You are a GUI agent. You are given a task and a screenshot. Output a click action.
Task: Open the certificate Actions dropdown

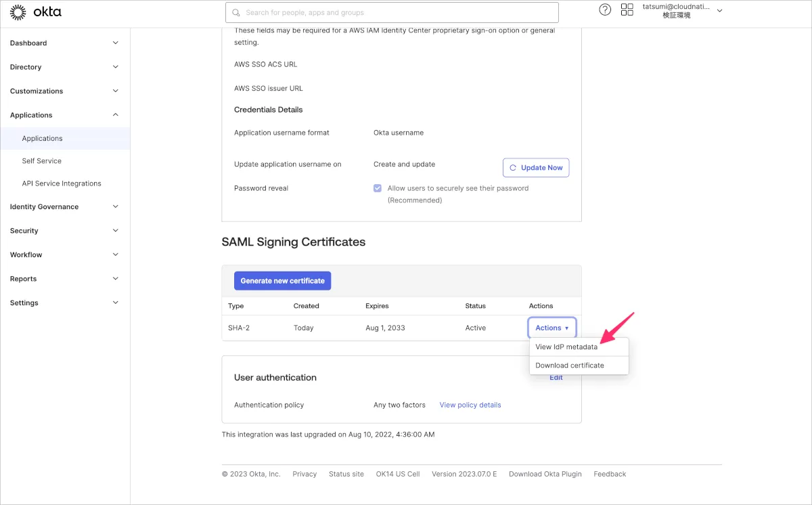coord(551,328)
